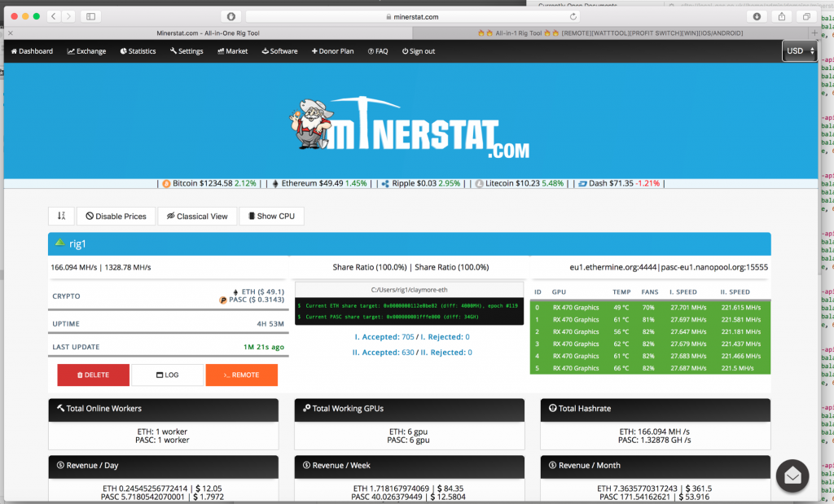The image size is (834, 504).
Task: Click the ETH ($ 49.1) crypto label
Action: point(263,291)
